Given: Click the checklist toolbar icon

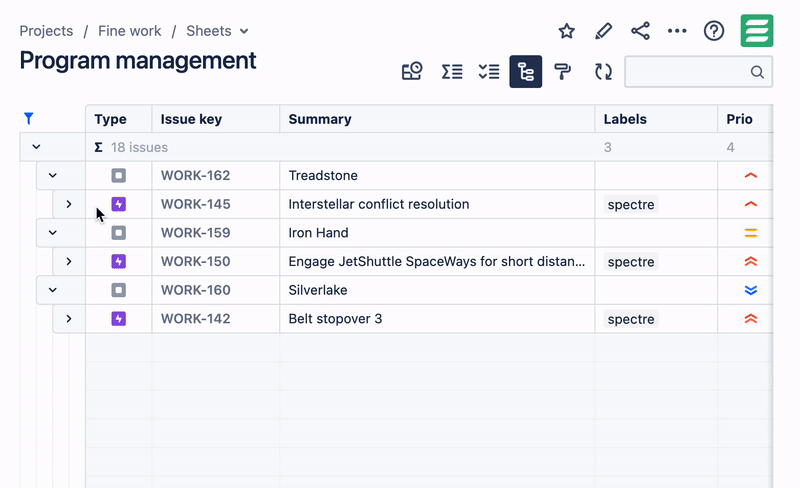Looking at the screenshot, I should pos(489,71).
